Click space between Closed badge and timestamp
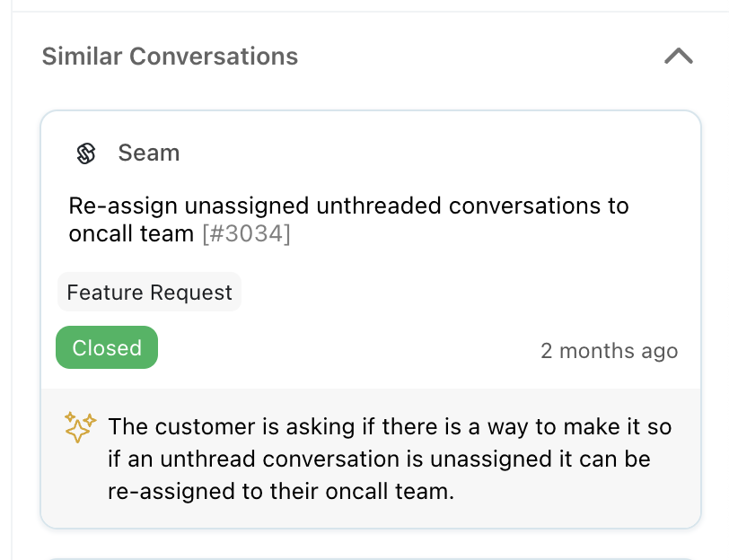Viewport: 729px width, 560px height. click(x=348, y=348)
